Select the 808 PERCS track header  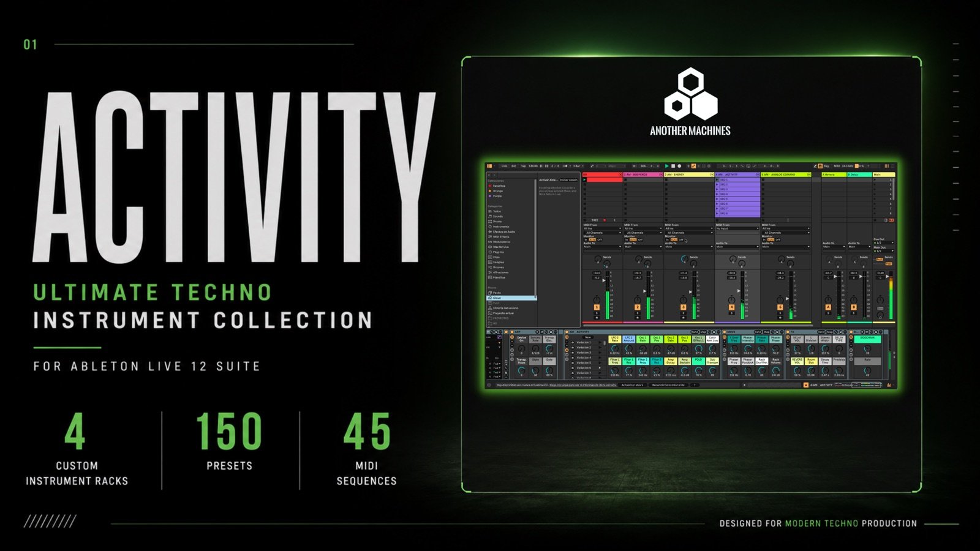[643, 174]
